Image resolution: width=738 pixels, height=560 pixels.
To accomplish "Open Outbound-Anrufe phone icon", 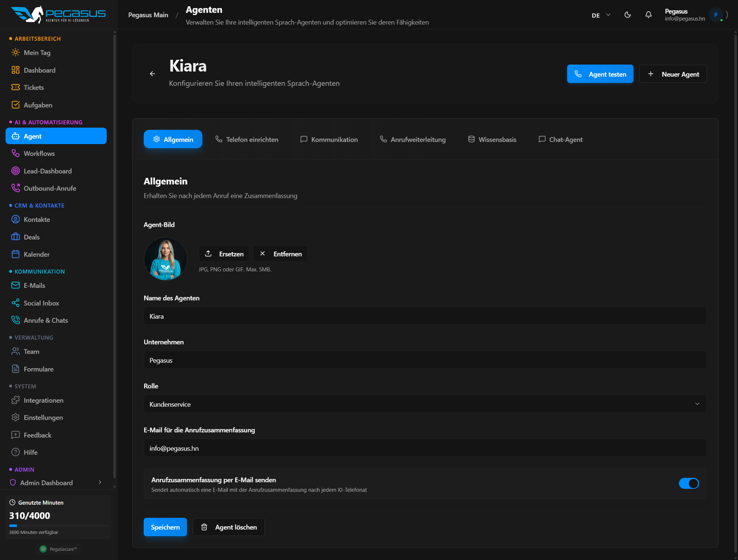I will click(x=15, y=188).
